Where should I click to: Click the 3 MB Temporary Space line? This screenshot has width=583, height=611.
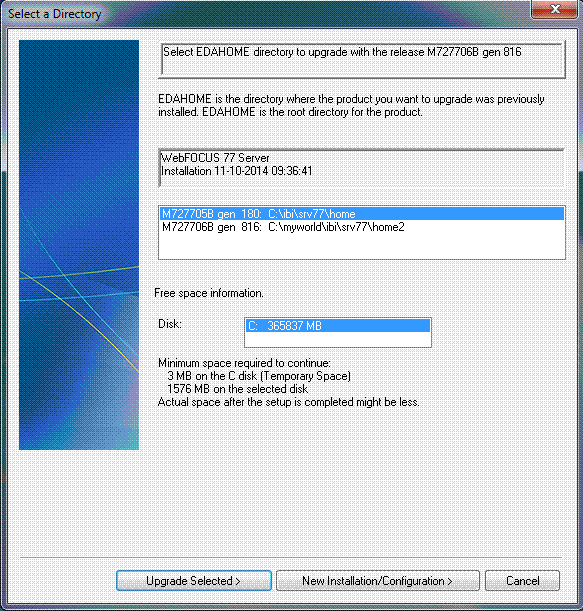[x=259, y=376]
